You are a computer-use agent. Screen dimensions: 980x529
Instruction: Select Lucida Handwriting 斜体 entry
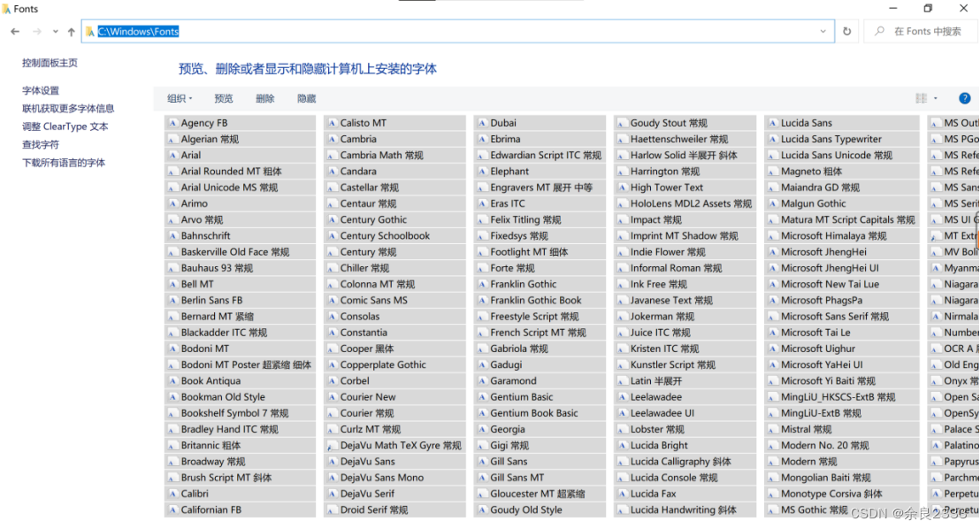click(685, 510)
